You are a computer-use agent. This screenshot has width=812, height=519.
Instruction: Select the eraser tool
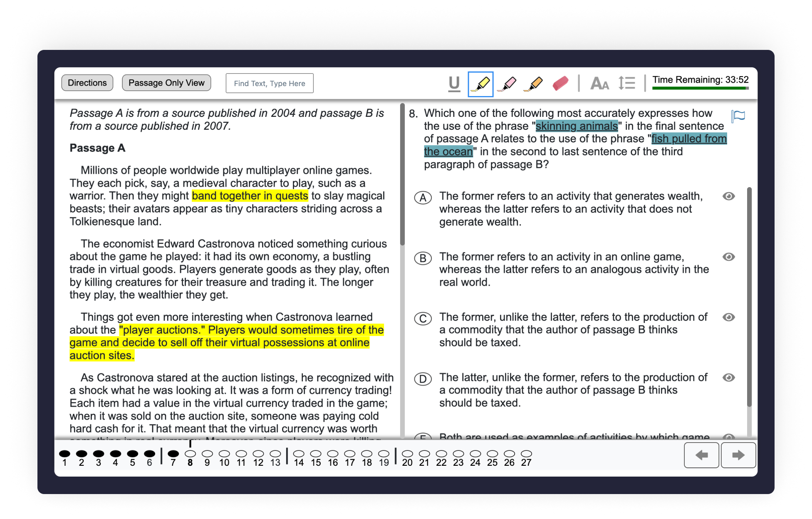(x=560, y=84)
